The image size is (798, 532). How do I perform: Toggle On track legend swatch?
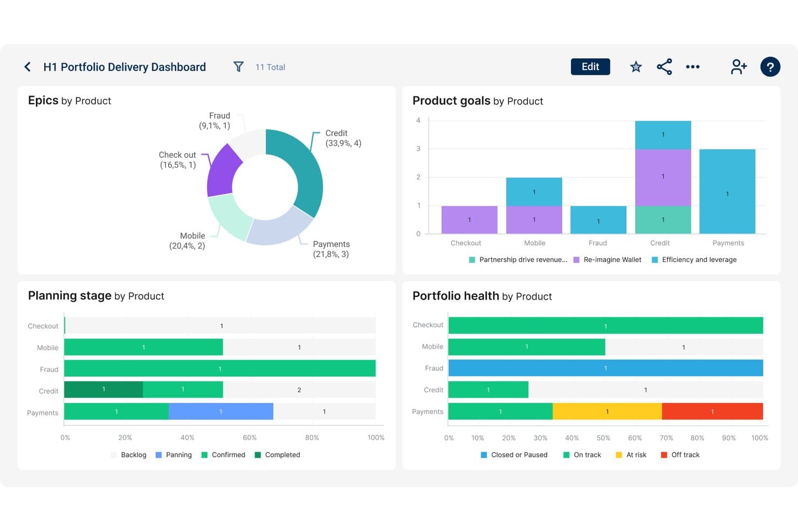tap(566, 455)
